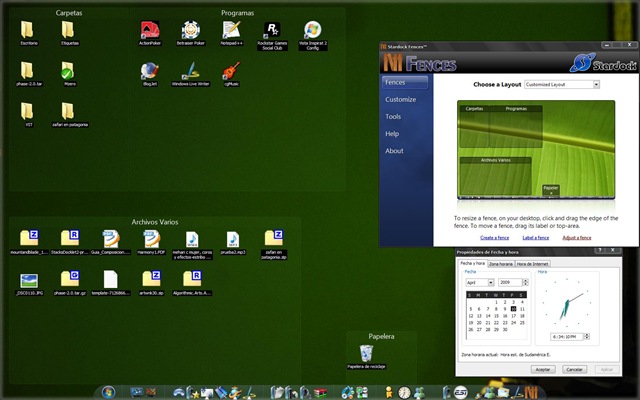The height and width of the screenshot is (400, 640).
Task: Switch to the Hora de Internet tab
Action: pyautogui.click(x=532, y=264)
